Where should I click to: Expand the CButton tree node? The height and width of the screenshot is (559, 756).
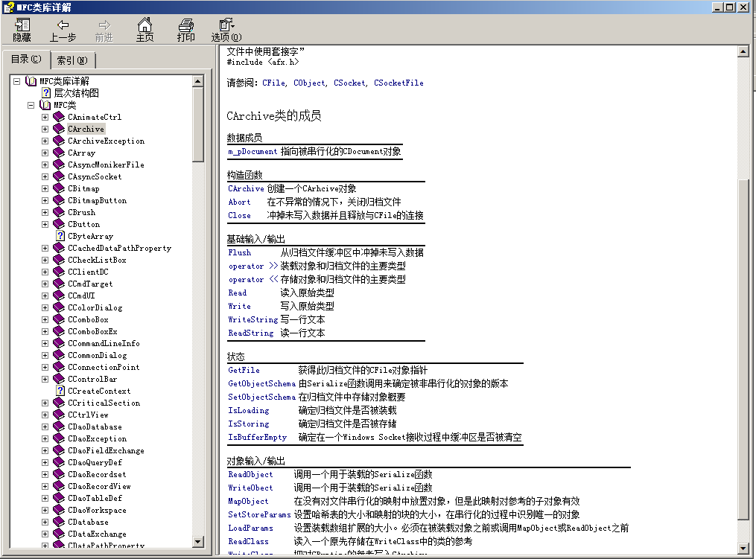pyautogui.click(x=45, y=224)
